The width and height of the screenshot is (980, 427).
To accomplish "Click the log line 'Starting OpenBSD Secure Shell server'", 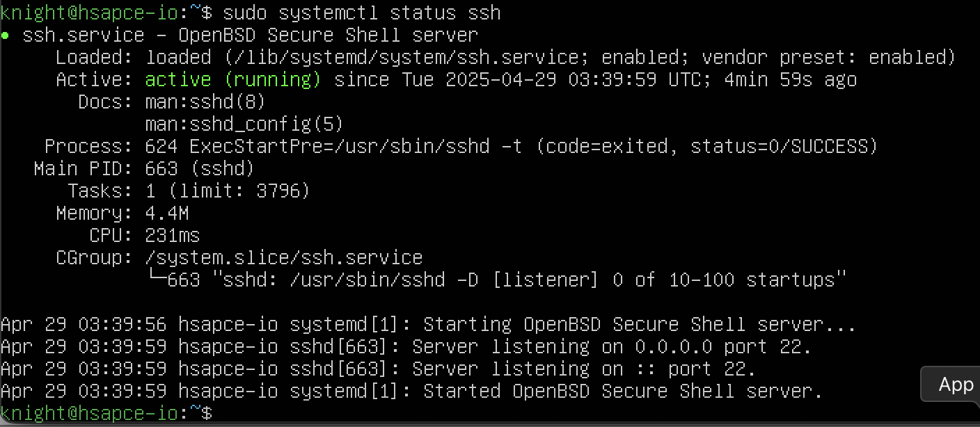I will tap(428, 325).
